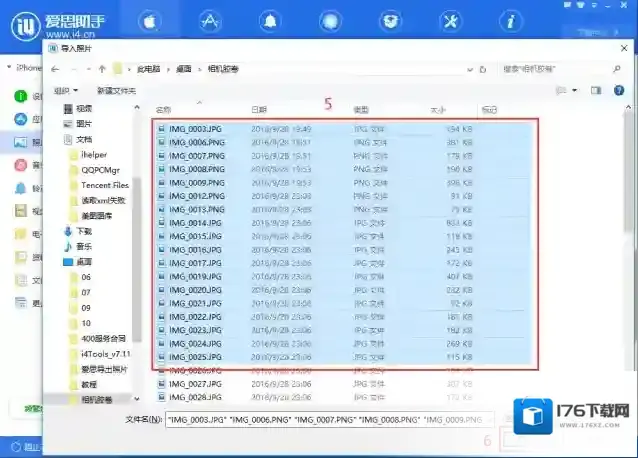Click the i4 logo in header
The height and width of the screenshot is (458, 638).
26,26
